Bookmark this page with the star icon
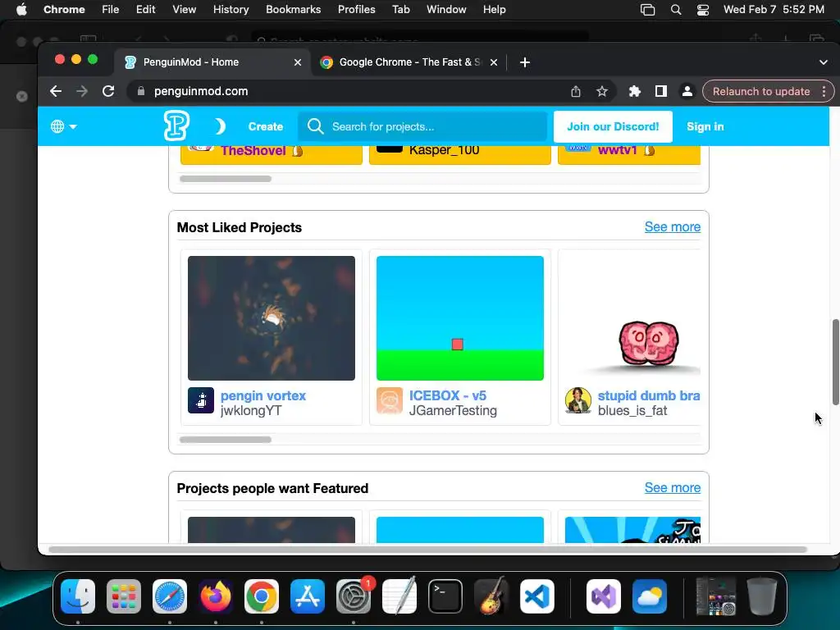Image resolution: width=840 pixels, height=630 pixels. [x=602, y=91]
